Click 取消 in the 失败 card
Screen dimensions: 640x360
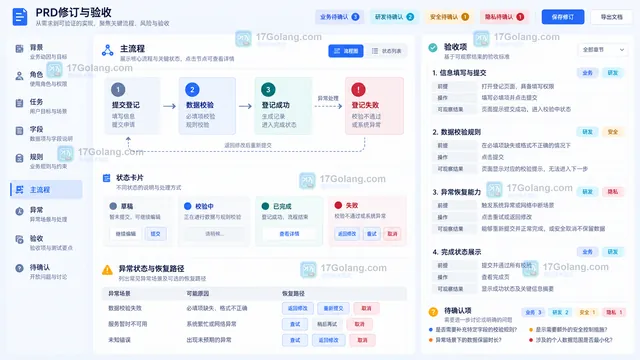(392, 234)
